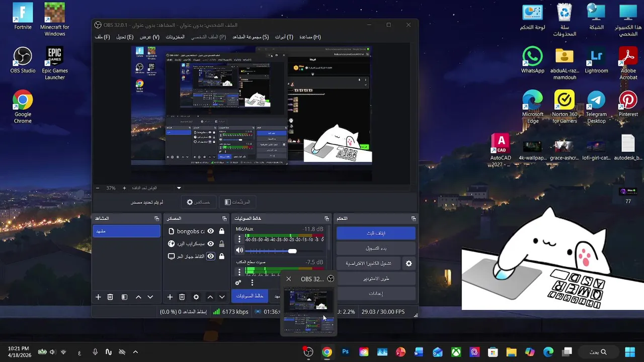The width and height of the screenshot is (644, 362).
Task: Switch to the Audio Mixer tab
Action: [x=250, y=296]
